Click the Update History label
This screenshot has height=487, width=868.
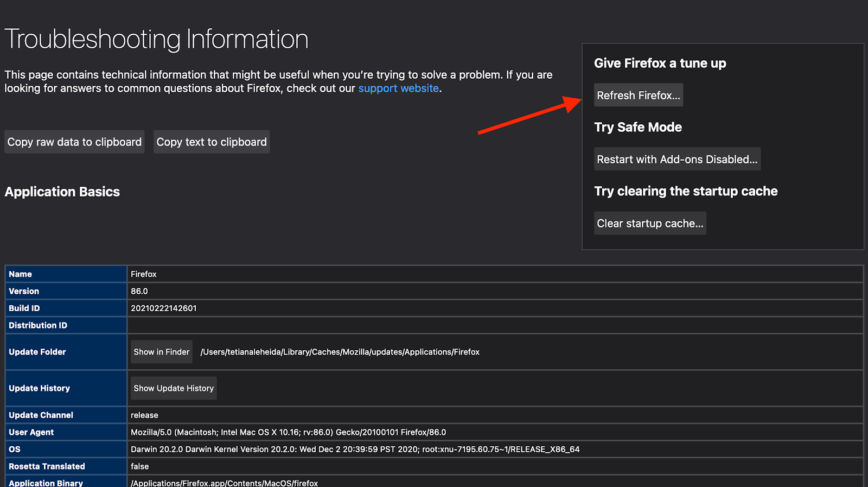[x=40, y=388]
